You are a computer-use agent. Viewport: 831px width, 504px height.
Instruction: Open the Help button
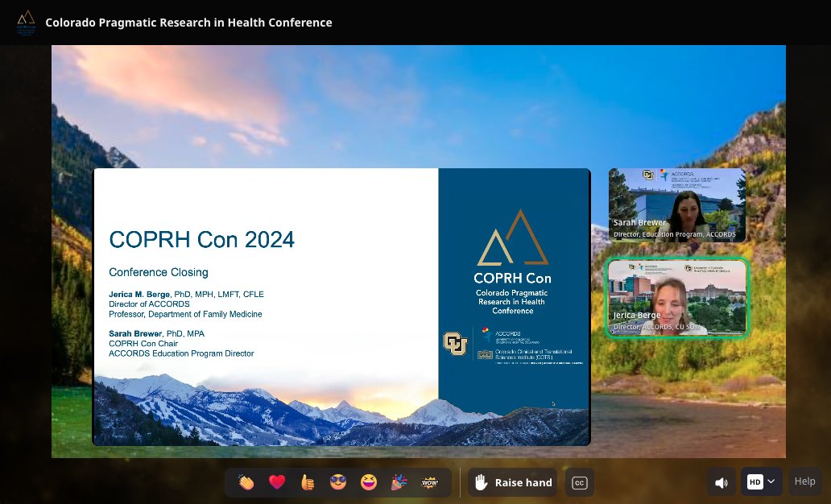coord(804,481)
